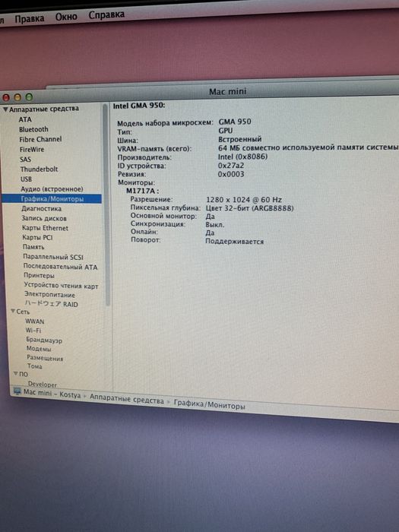Collapse the ПО section
Viewport: 399px width, 532px height.
tap(15, 374)
